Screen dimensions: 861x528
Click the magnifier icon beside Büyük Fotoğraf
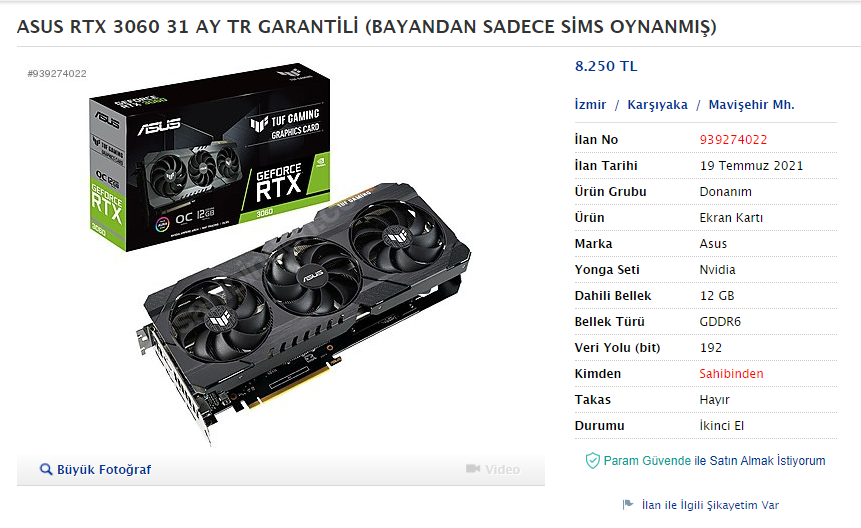[46, 469]
